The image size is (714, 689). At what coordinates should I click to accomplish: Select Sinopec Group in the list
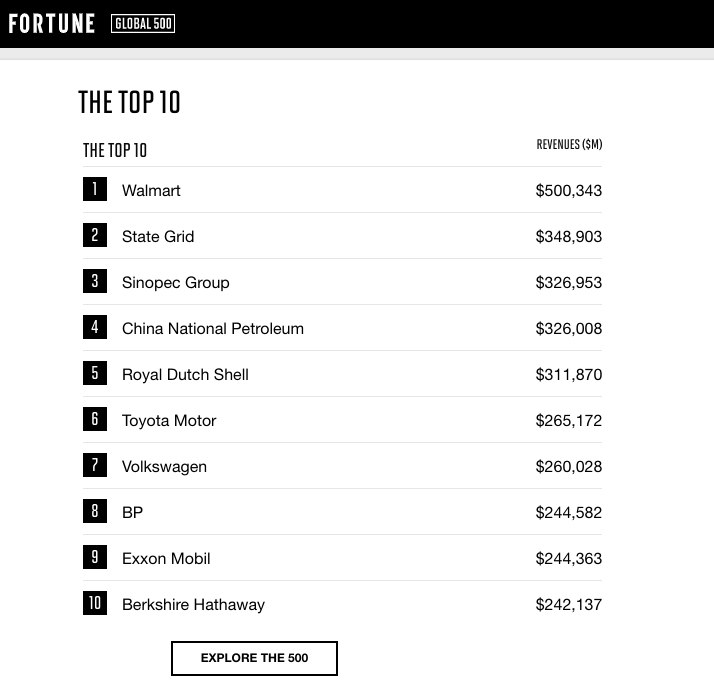tap(175, 282)
